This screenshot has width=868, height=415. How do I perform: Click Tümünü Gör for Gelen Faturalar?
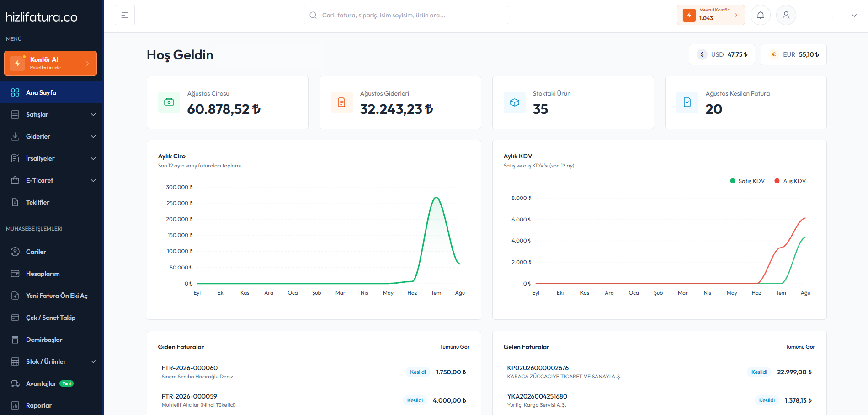click(800, 347)
